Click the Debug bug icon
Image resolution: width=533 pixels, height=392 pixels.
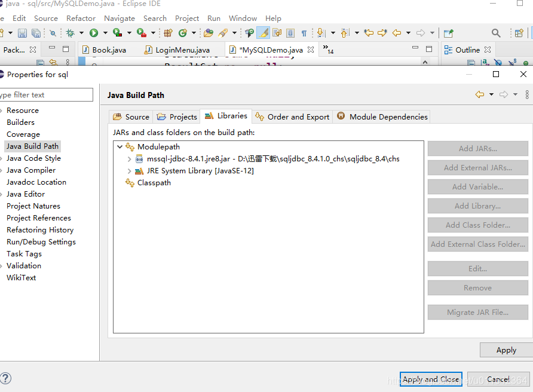coord(71,33)
